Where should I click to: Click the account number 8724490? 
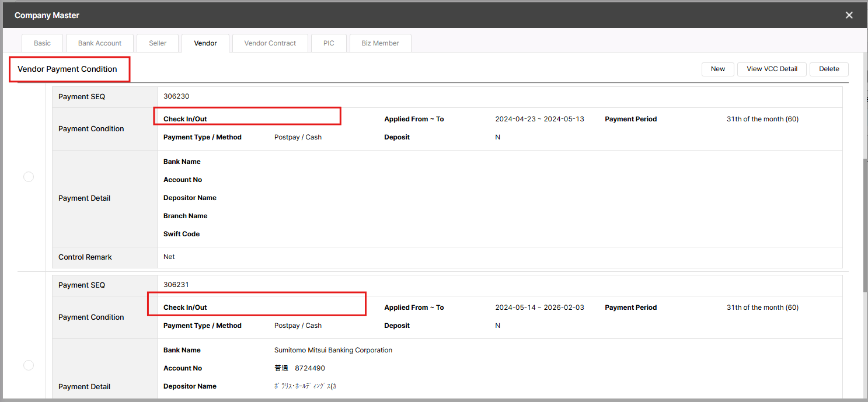[x=309, y=369]
